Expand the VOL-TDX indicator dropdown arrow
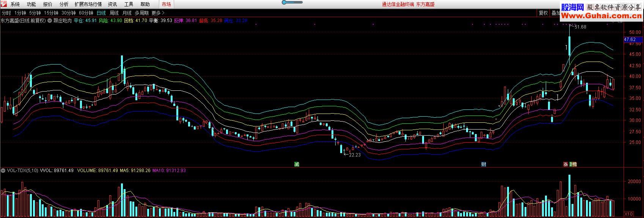644x218 pixels. pyautogui.click(x=3, y=171)
